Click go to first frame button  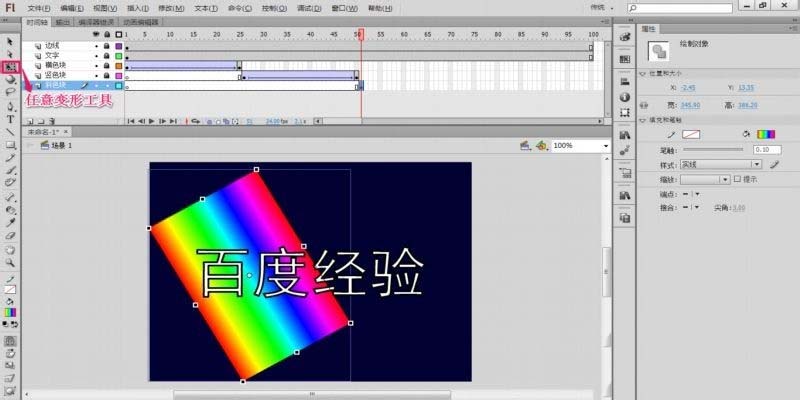(x=131, y=121)
